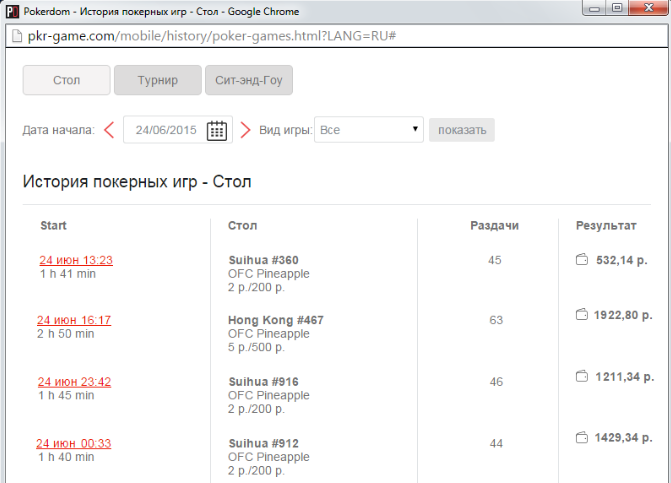Click the Start column header
This screenshot has width=671, height=483.
point(53,225)
